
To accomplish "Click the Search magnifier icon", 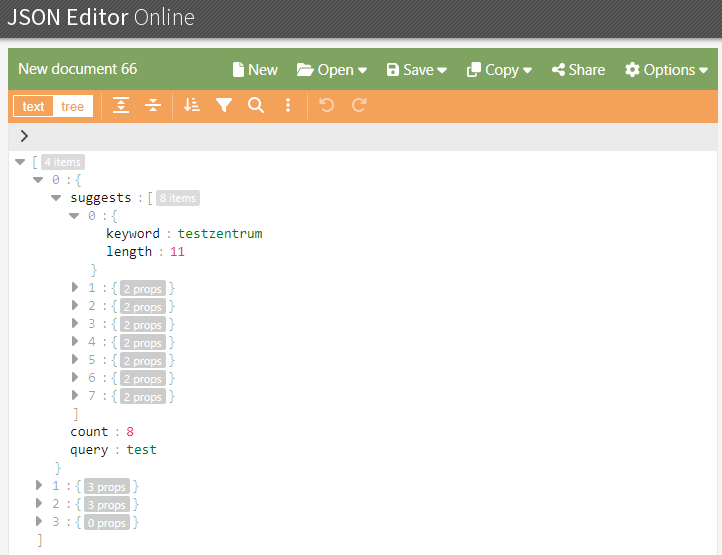I will tap(256, 105).
